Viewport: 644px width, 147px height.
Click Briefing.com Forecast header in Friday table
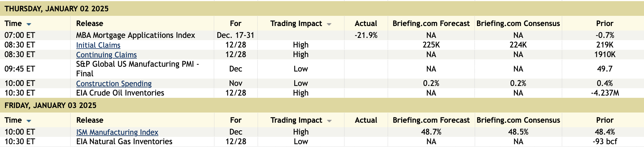click(431, 120)
